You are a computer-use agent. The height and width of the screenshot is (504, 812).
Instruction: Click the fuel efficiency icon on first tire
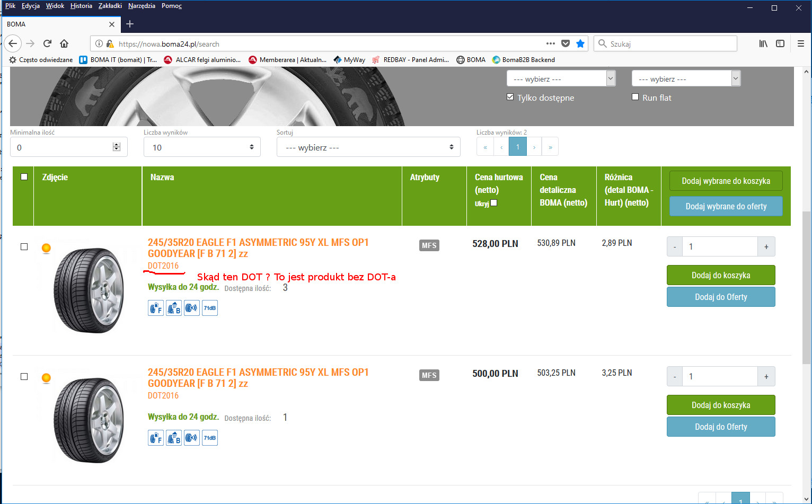155,308
